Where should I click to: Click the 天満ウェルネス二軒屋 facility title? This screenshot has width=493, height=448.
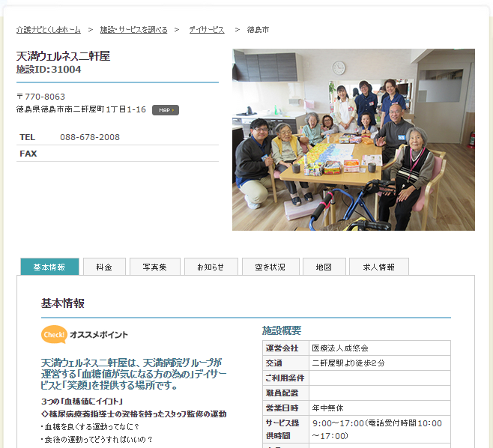(64, 56)
